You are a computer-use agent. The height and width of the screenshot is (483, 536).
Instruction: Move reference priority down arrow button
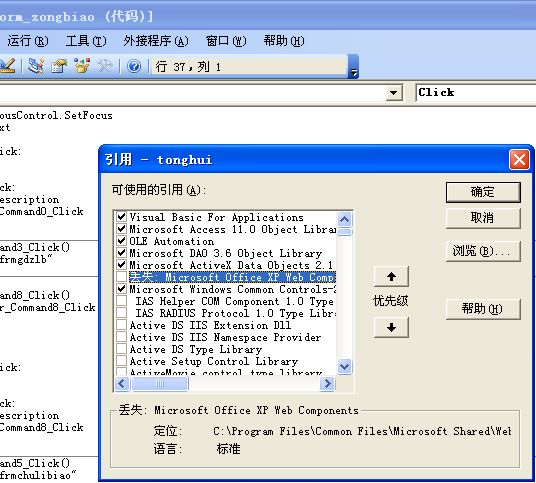[x=391, y=327]
